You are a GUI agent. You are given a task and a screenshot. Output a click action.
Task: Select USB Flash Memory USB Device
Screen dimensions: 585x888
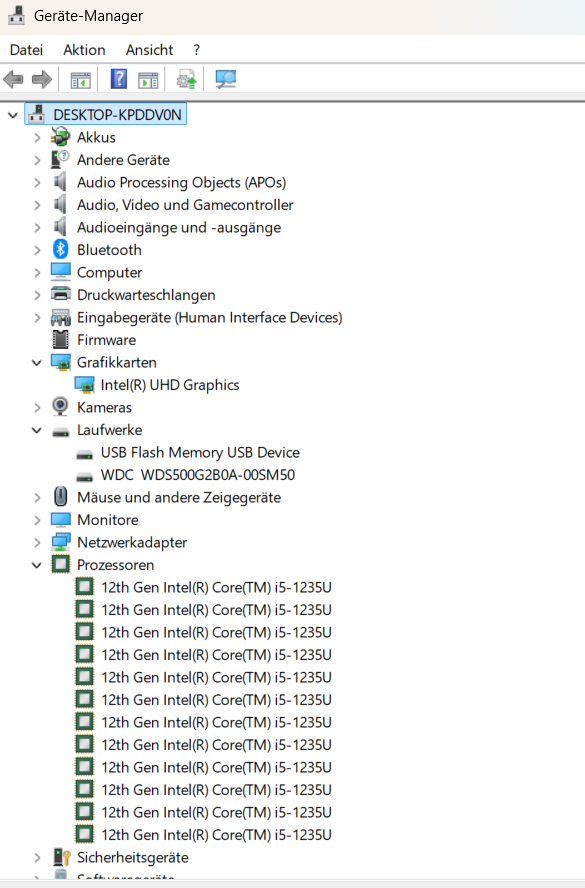coord(200,452)
